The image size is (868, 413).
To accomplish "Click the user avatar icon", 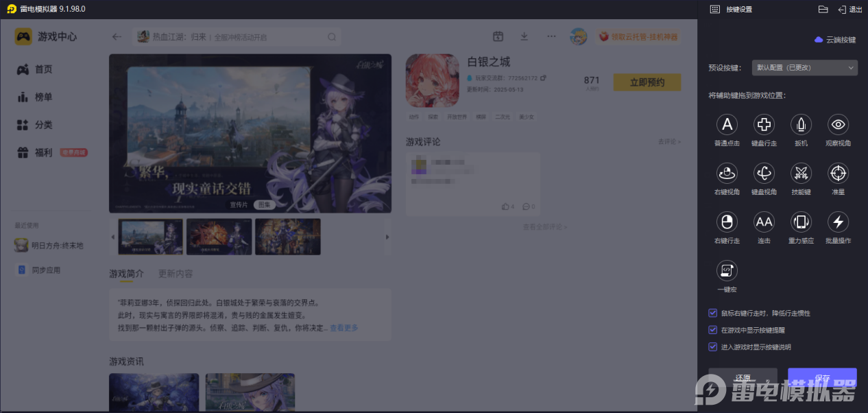I will tap(578, 36).
